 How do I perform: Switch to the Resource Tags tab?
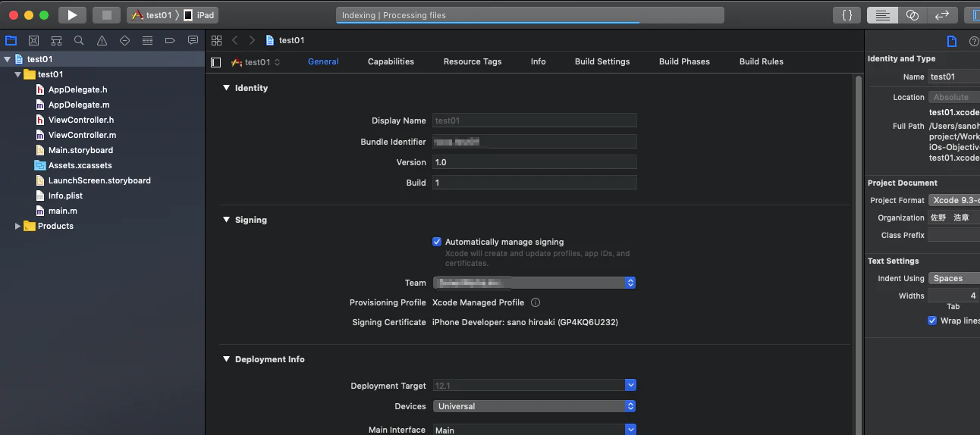[473, 61]
